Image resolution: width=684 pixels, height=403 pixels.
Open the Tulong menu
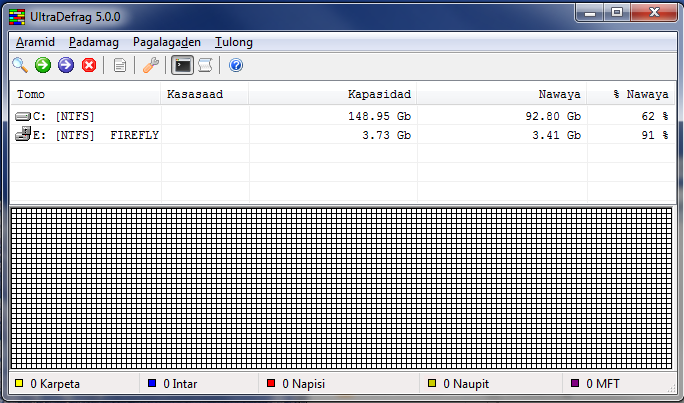click(234, 42)
